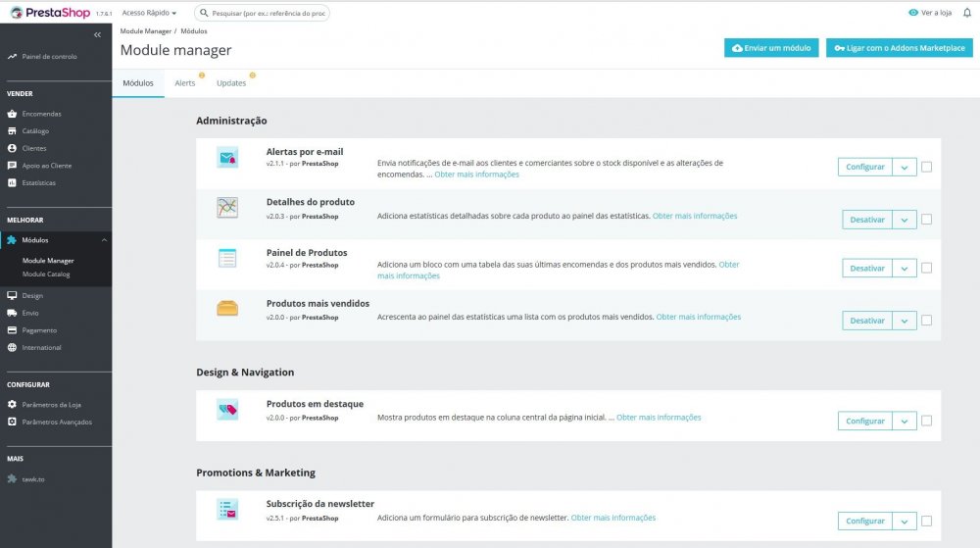Click the Catálogo store icon
The width and height of the screenshot is (980, 548).
pyautogui.click(x=12, y=130)
